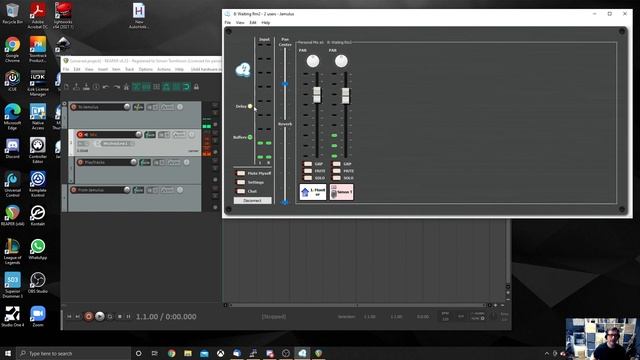Screen dimensions: 640x360
Task: Toggle the metronome icon in REAPER toolbar
Action: 127,87
